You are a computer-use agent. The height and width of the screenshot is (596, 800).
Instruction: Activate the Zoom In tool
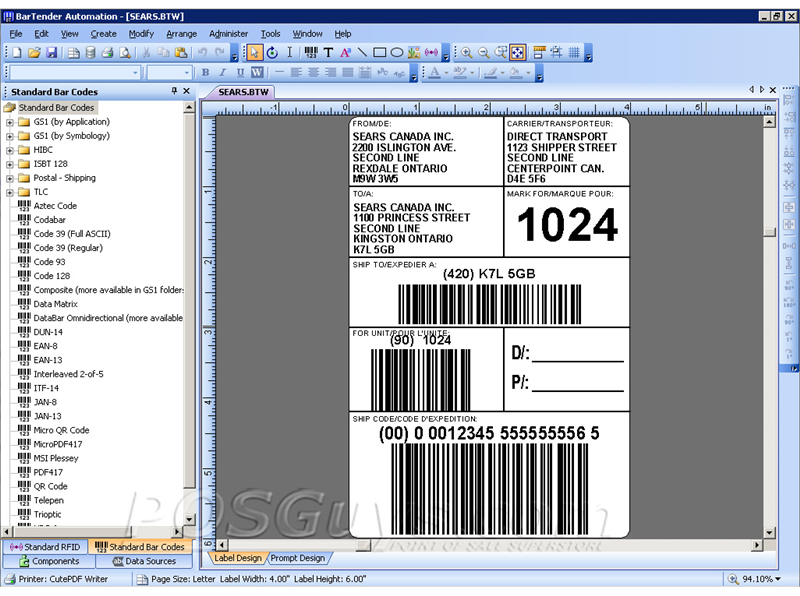pyautogui.click(x=466, y=50)
